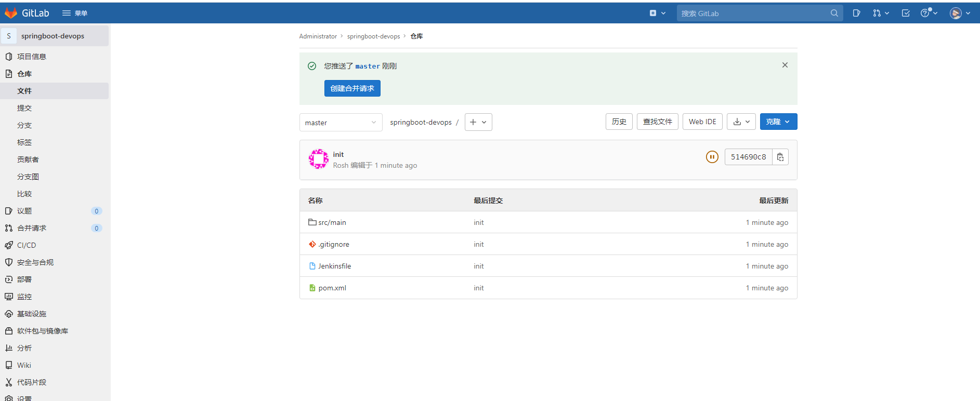
Task: Open the pom.xml file
Action: click(332, 288)
